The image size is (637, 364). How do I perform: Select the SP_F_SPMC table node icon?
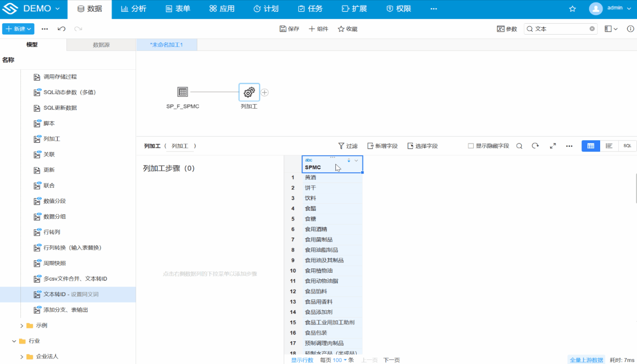[182, 92]
